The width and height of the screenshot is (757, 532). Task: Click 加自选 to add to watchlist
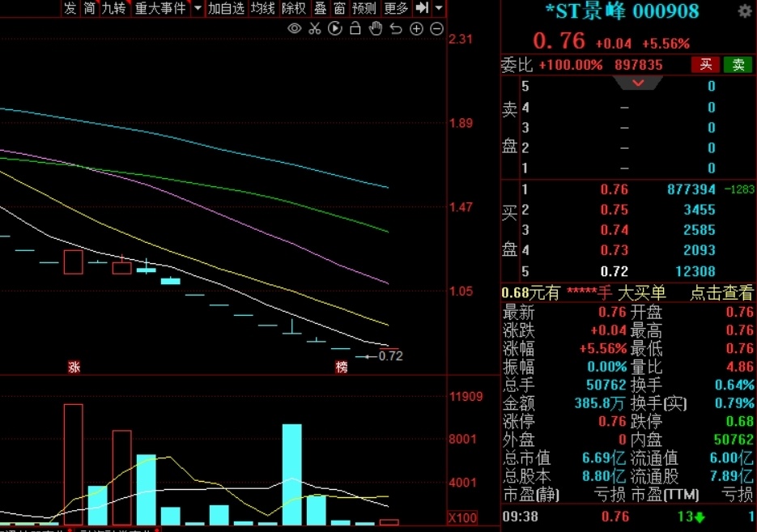(226, 8)
